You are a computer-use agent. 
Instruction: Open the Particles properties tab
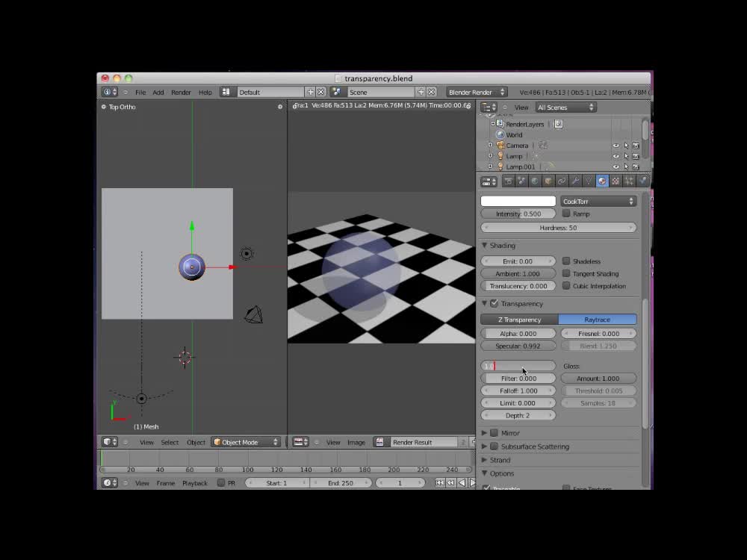[x=630, y=181]
